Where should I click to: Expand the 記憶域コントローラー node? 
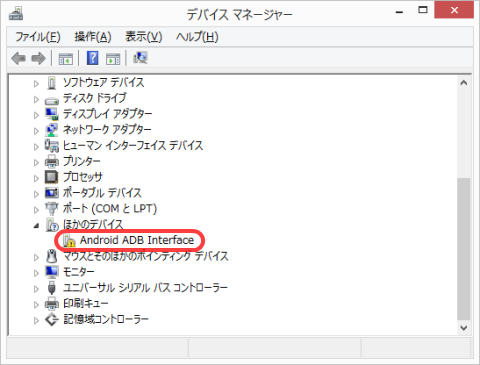[x=36, y=321]
